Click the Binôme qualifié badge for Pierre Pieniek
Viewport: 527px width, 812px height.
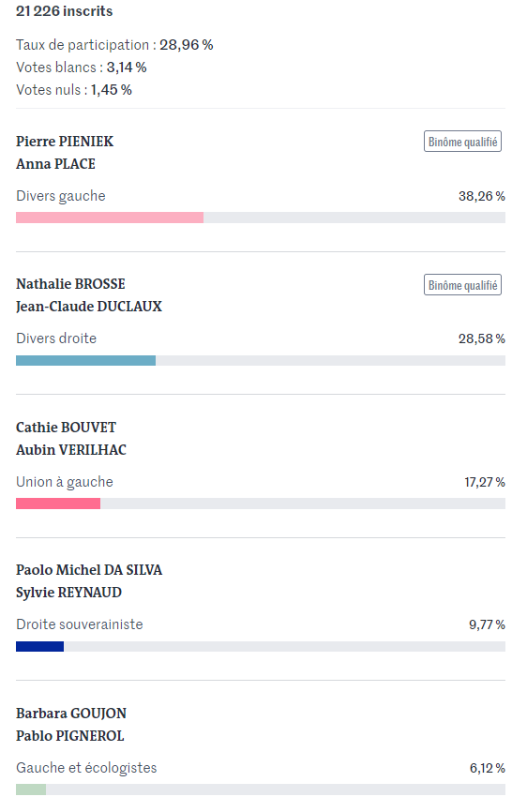tap(462, 142)
